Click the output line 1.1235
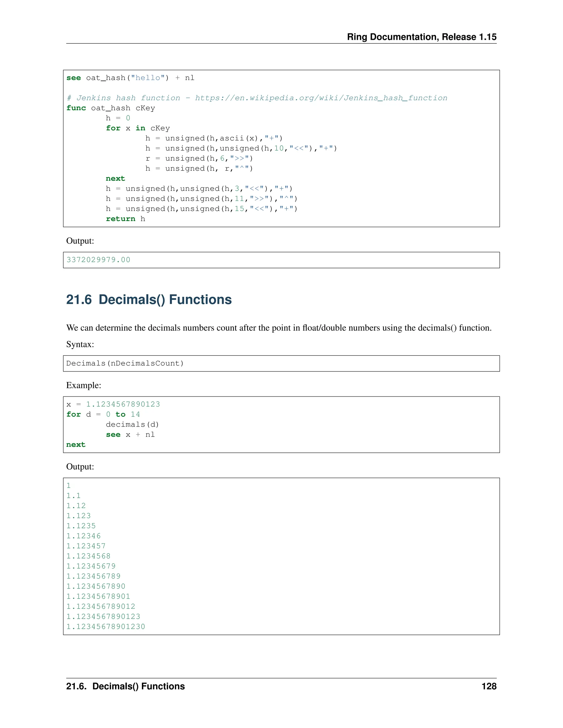This screenshot has height=728, width=563. [81, 526]
